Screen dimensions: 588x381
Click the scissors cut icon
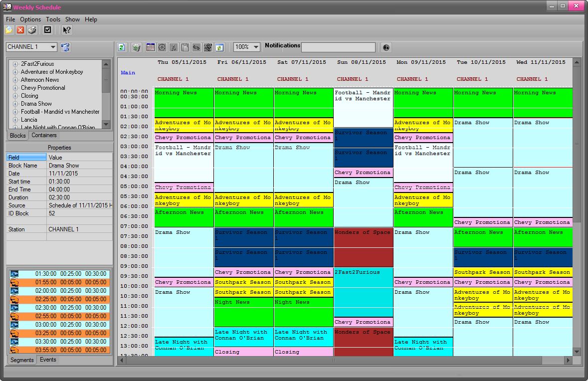pyautogui.click(x=174, y=47)
